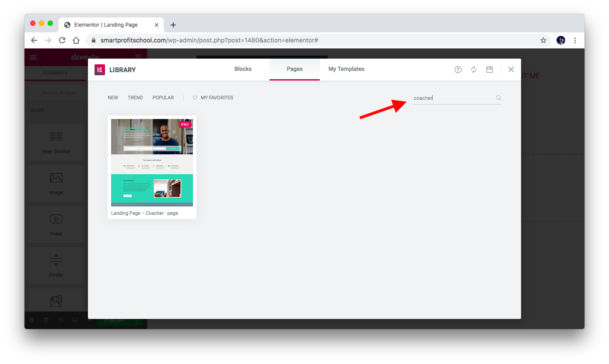Click the browser address bar URL
609x364 pixels.
tap(209, 40)
